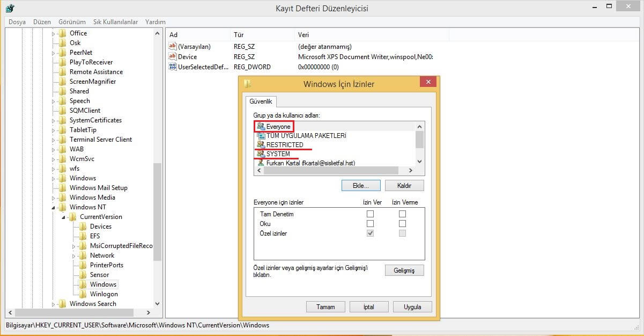The width and height of the screenshot is (644, 336).
Task: Click the user list vertical scrollbar thumb
Action: [420, 139]
